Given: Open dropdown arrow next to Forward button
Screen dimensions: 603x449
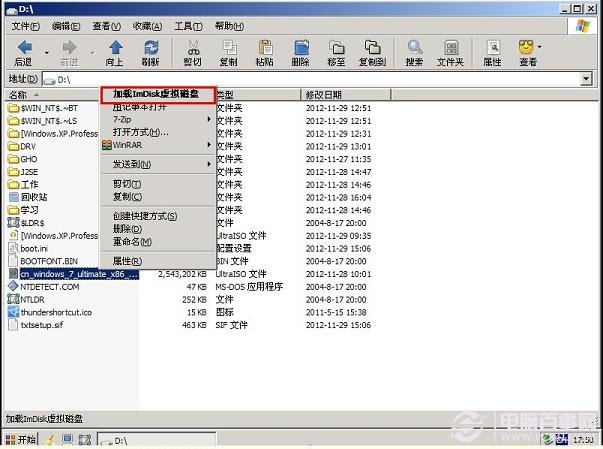Looking at the screenshot, I should coord(92,52).
